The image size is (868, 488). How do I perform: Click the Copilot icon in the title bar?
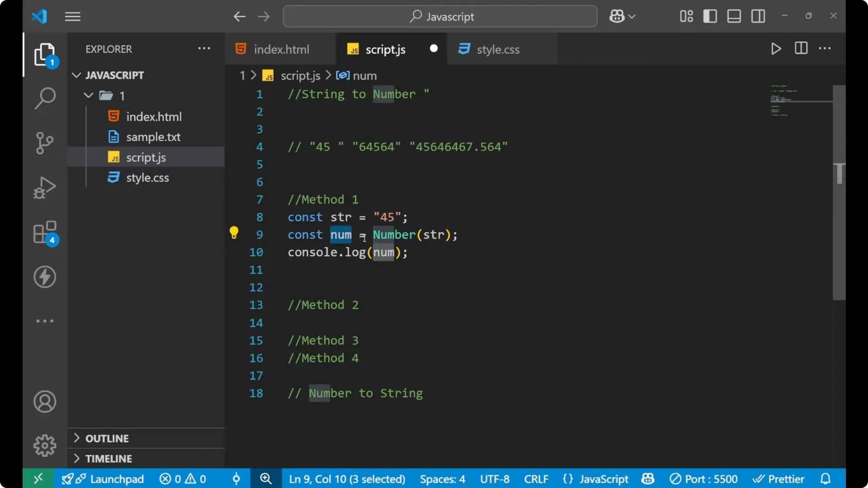point(616,16)
